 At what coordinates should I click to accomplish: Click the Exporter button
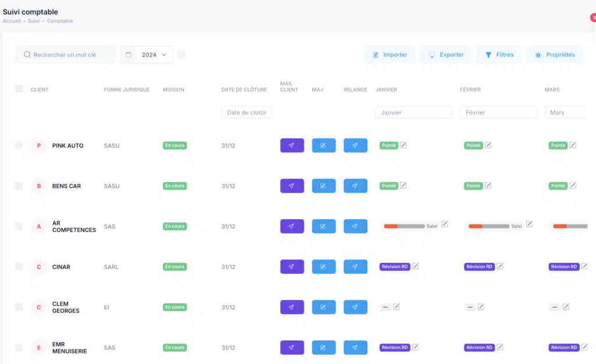coord(446,55)
